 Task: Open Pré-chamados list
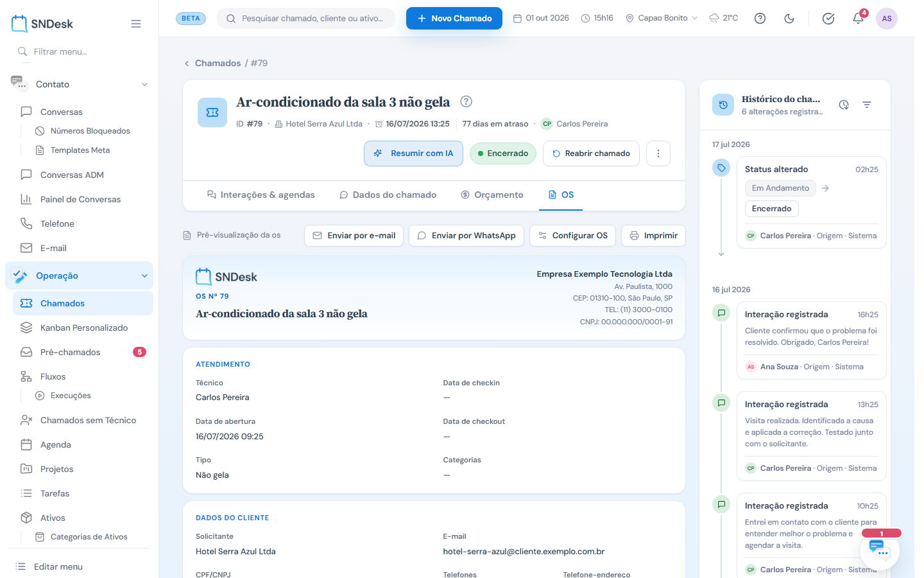coord(83,352)
